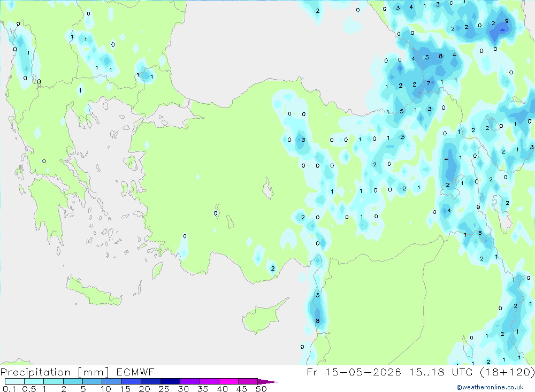Select the 15–20 mm legend swatch
This screenshot has width=535, height=392.
pos(131,381)
